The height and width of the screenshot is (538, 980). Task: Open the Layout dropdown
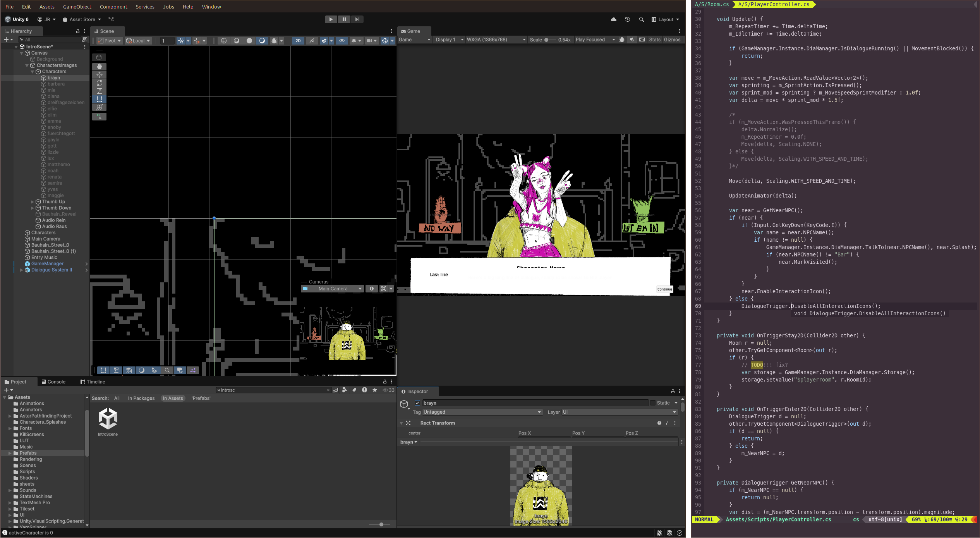(x=665, y=19)
